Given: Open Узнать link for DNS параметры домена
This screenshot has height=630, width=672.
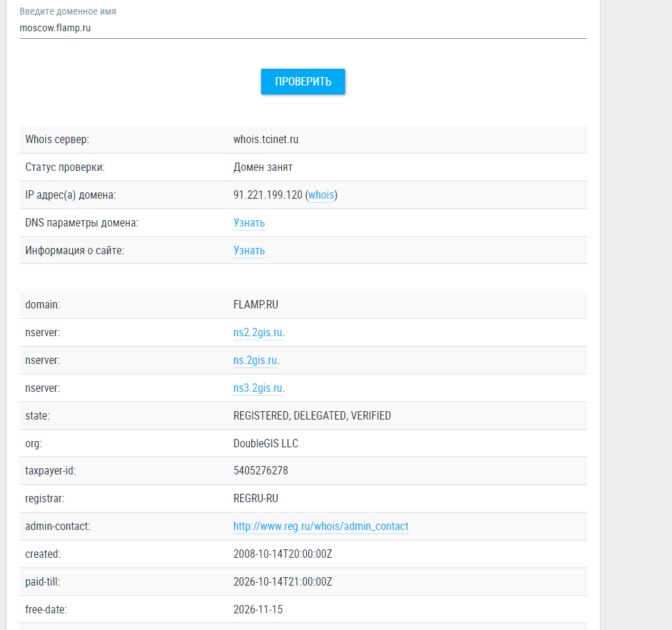Looking at the screenshot, I should pos(249,222).
